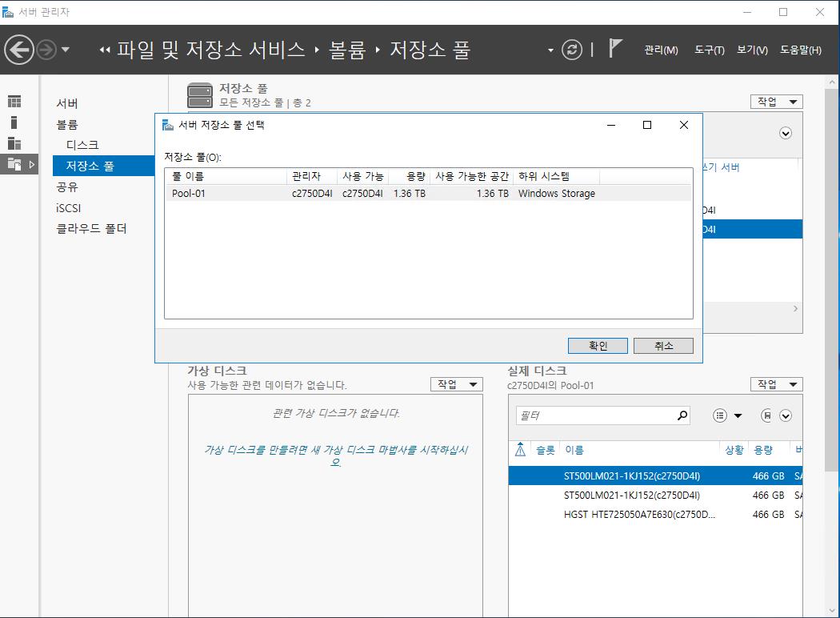840x618 pixels.
Task: Select 공유 in the navigation pane
Action: click(x=67, y=187)
